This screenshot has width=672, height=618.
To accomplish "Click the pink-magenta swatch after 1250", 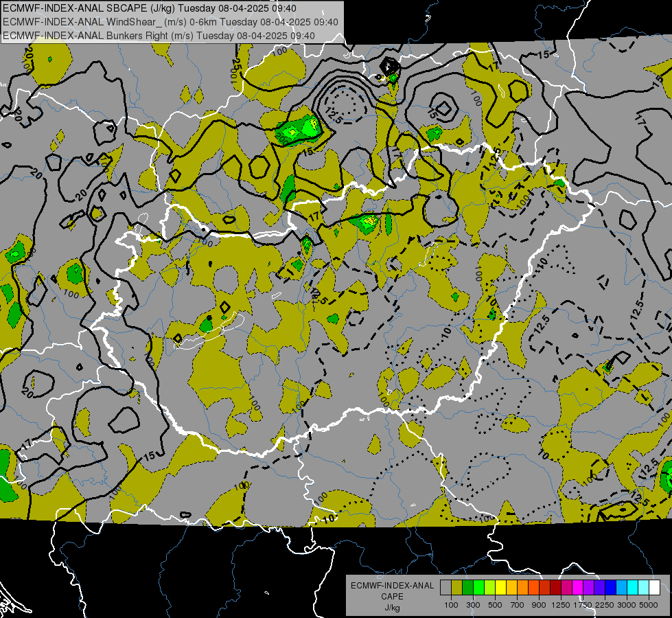I will coord(566,587).
